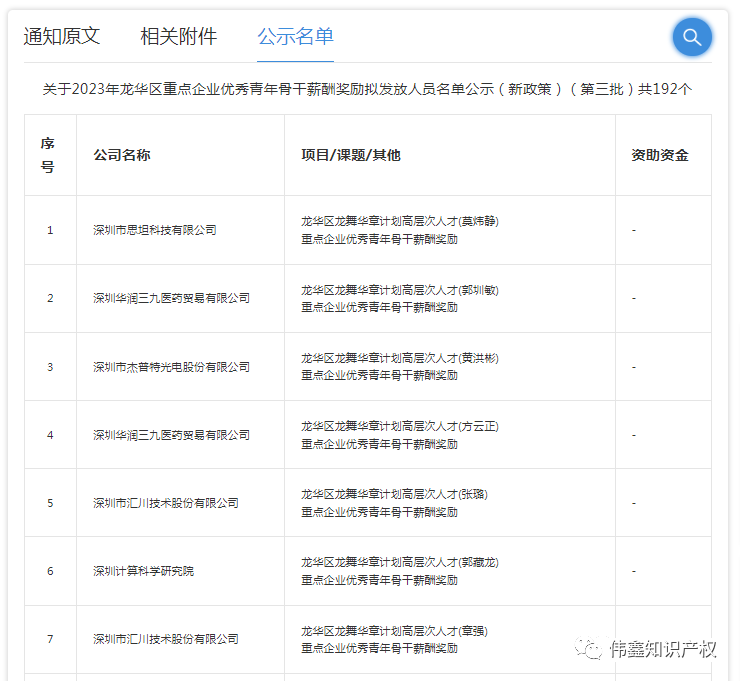Click funding amount dash in row 3
This screenshot has height=681, width=740.
point(634,367)
